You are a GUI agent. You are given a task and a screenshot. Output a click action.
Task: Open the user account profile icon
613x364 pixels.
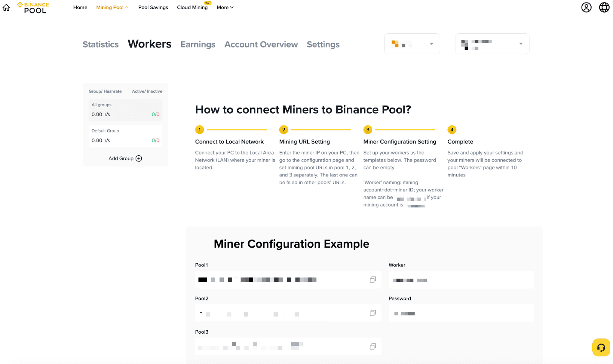pos(586,7)
